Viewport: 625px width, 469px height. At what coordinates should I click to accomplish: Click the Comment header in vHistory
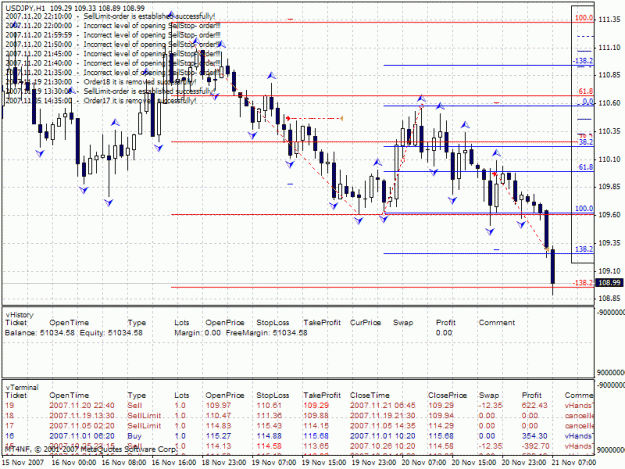(497, 323)
